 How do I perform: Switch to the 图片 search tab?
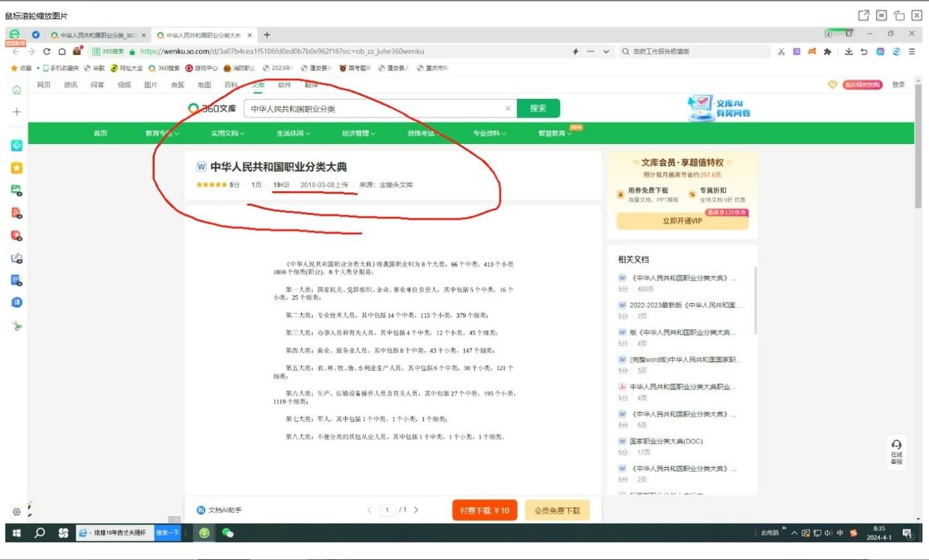click(x=151, y=85)
